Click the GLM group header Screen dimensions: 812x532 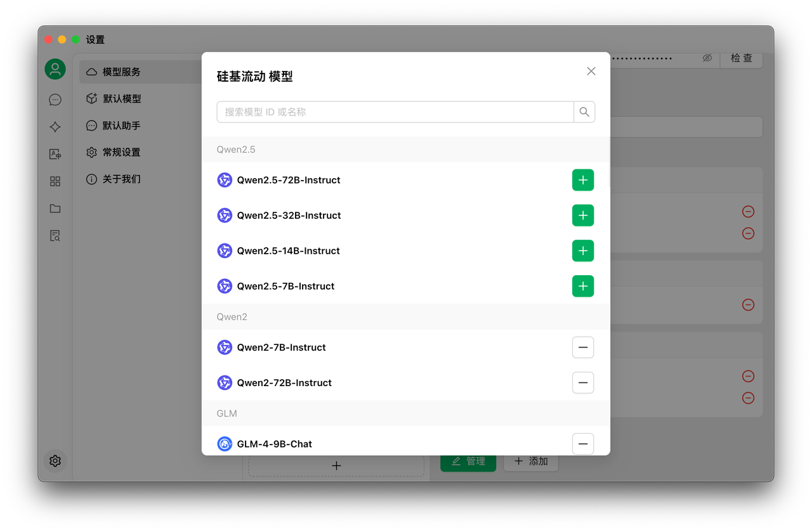click(x=405, y=413)
